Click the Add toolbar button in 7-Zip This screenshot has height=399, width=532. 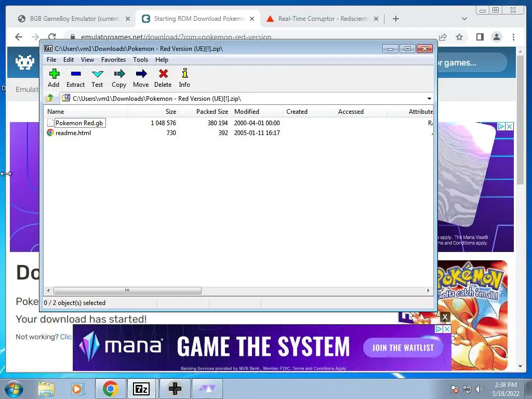54,78
